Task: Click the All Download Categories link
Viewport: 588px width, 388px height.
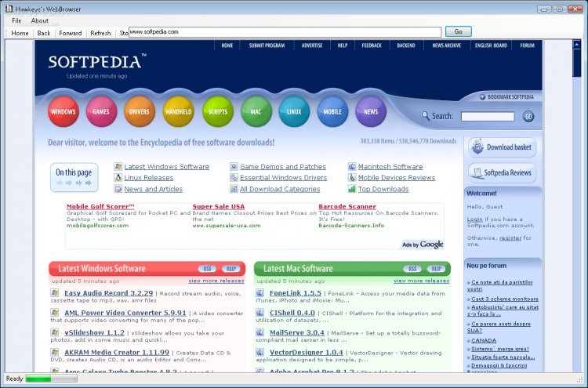Action: 280,189
